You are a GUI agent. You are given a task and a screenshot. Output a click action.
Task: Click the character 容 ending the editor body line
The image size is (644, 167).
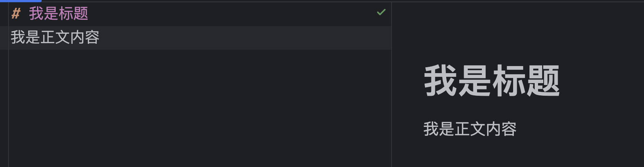click(x=92, y=37)
